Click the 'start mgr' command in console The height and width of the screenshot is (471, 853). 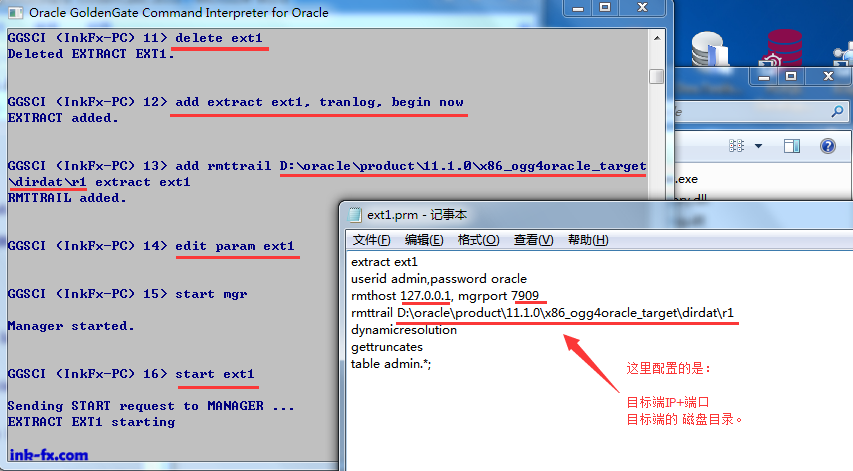click(x=211, y=294)
